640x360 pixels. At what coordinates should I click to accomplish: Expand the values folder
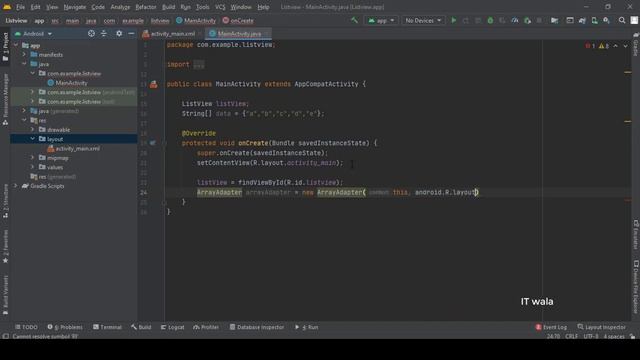coord(33,167)
